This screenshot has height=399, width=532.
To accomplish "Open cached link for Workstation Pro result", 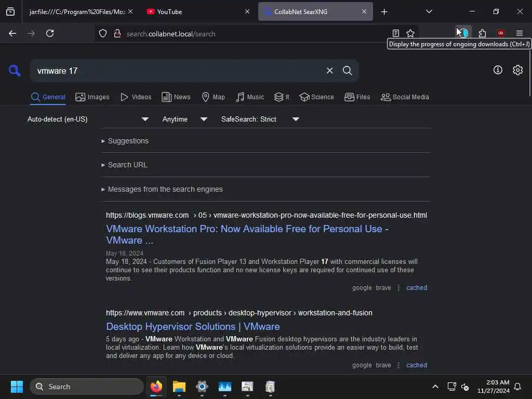I will [x=417, y=288].
